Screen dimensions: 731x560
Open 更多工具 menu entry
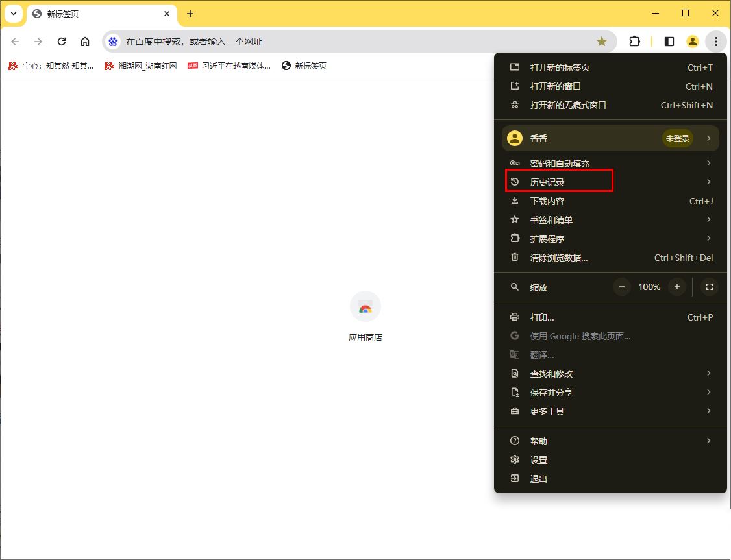click(610, 411)
